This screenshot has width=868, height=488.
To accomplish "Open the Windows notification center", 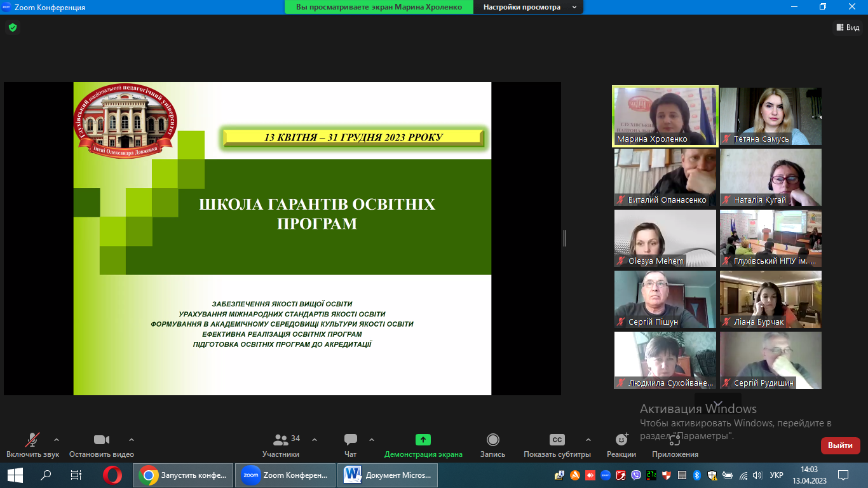I will pyautogui.click(x=843, y=475).
